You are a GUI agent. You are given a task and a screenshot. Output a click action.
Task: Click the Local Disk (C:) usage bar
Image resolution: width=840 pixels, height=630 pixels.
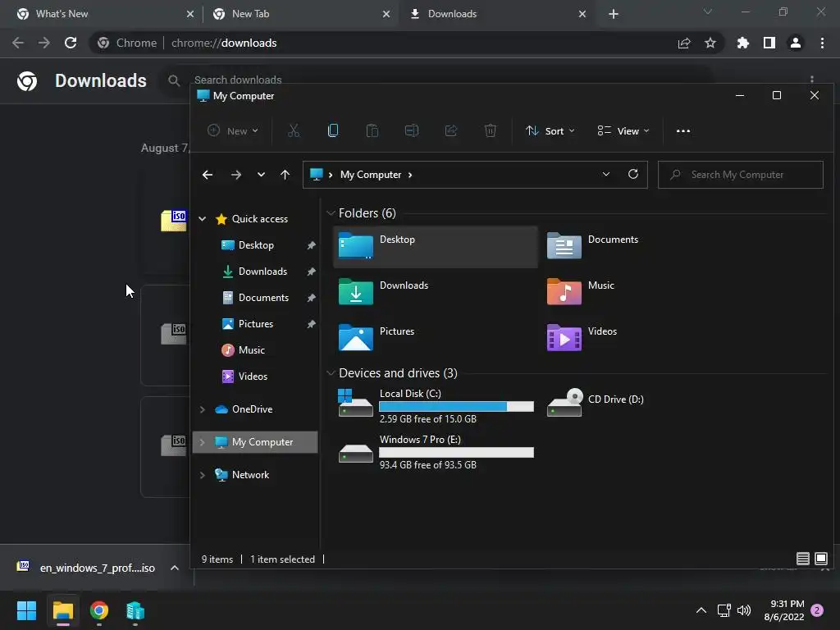456,406
